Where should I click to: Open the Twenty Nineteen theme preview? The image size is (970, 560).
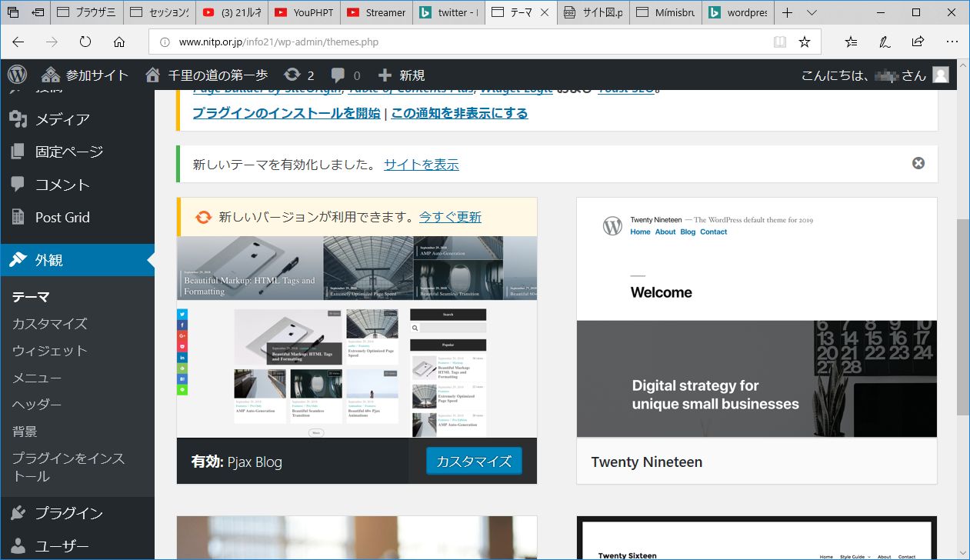click(757, 318)
